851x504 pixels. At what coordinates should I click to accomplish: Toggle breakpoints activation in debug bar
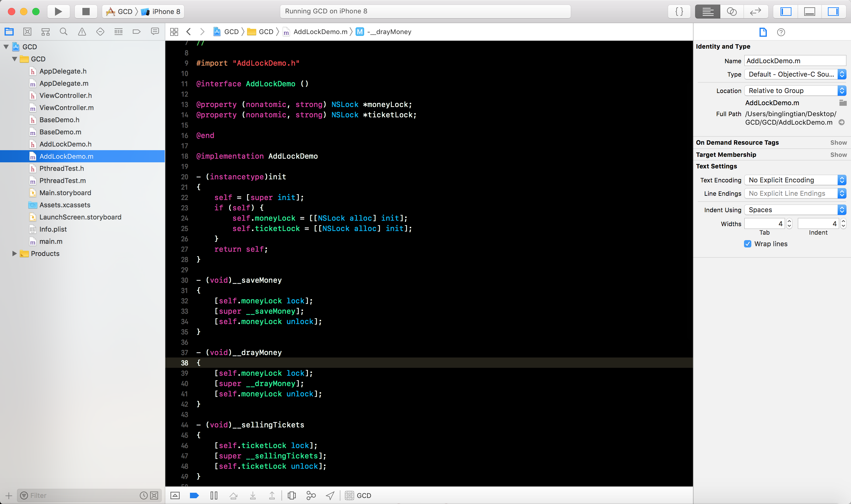pyautogui.click(x=194, y=495)
